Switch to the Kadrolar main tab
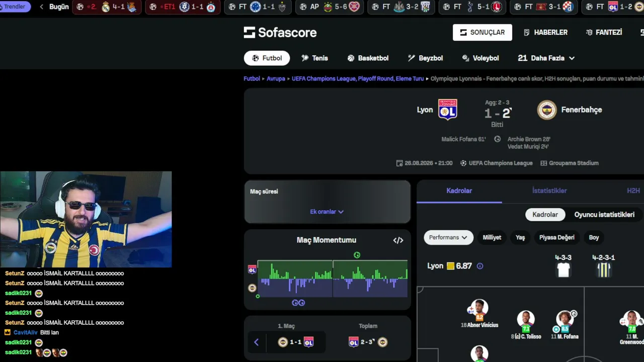The width and height of the screenshot is (644, 362). [459, 191]
